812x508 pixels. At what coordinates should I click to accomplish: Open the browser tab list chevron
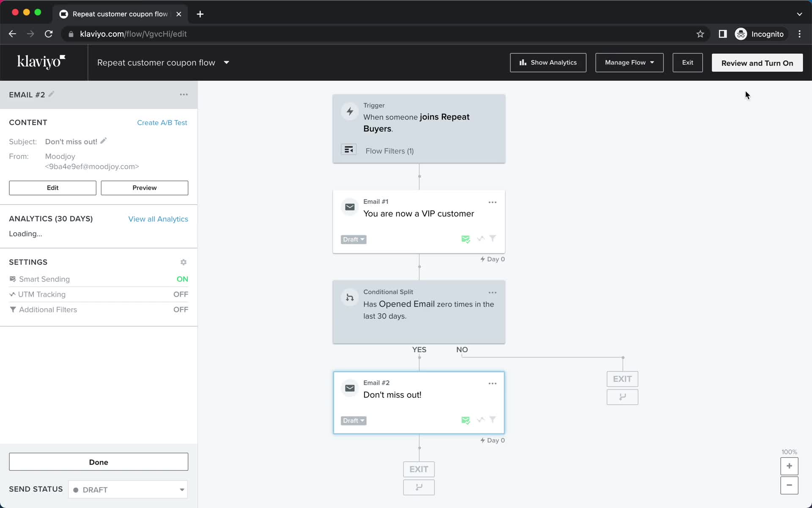tap(799, 14)
